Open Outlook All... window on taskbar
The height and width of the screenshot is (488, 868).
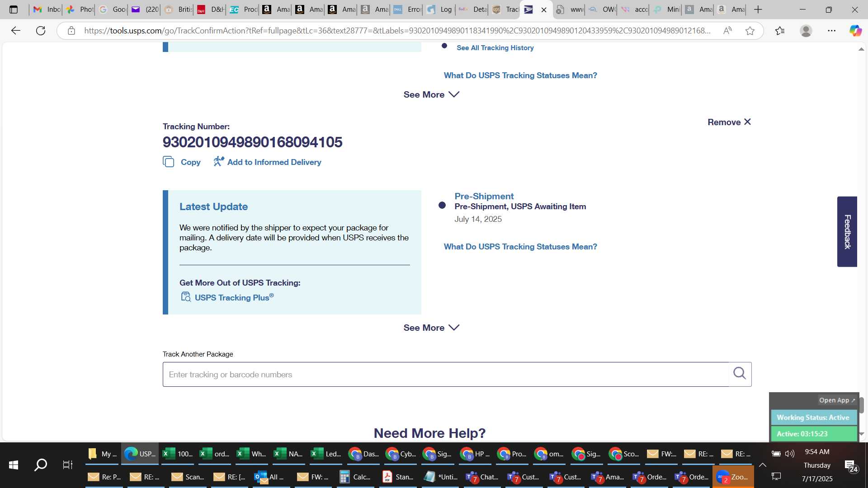[x=269, y=477]
